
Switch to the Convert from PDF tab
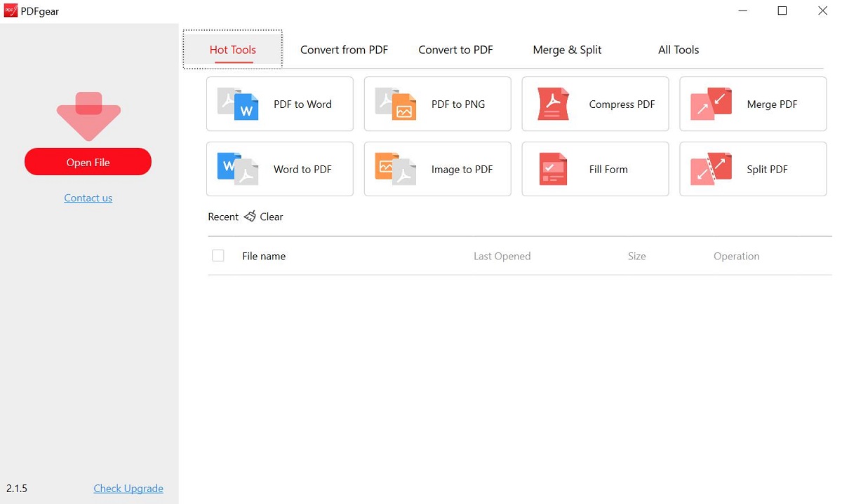click(344, 50)
